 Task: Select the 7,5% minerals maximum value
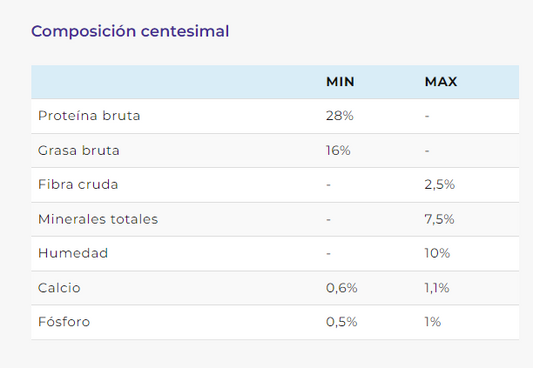tap(439, 219)
